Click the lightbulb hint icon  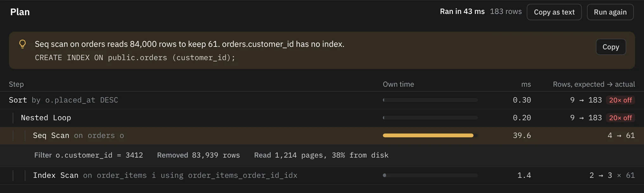(x=23, y=44)
